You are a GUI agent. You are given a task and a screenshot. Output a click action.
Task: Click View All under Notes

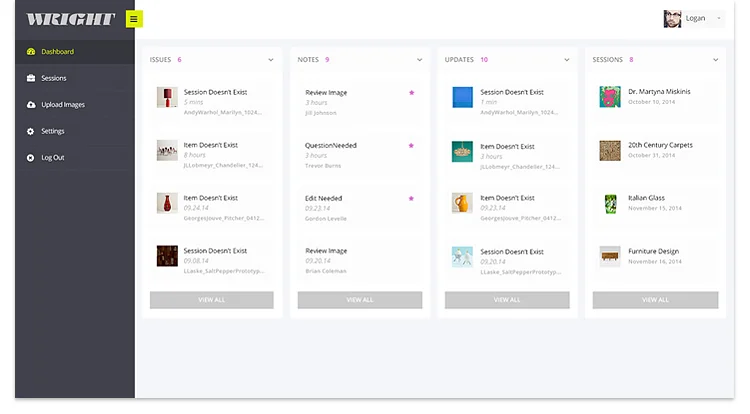(360, 300)
